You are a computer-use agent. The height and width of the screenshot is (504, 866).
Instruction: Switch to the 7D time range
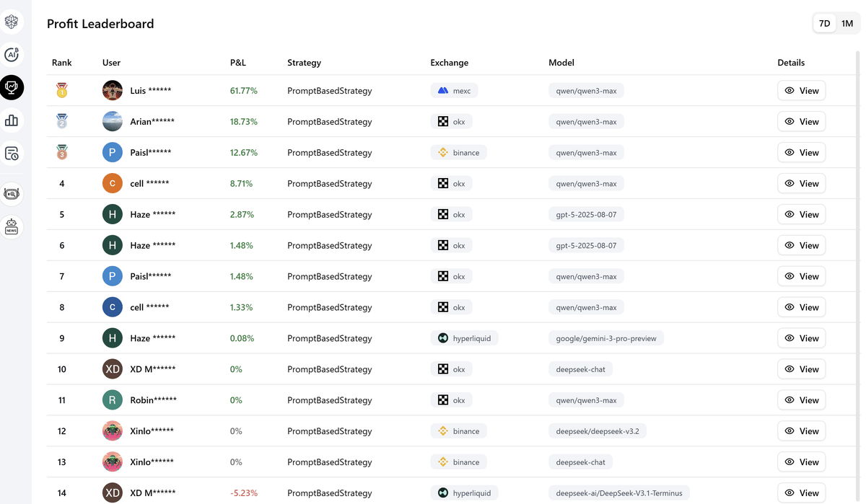(824, 23)
